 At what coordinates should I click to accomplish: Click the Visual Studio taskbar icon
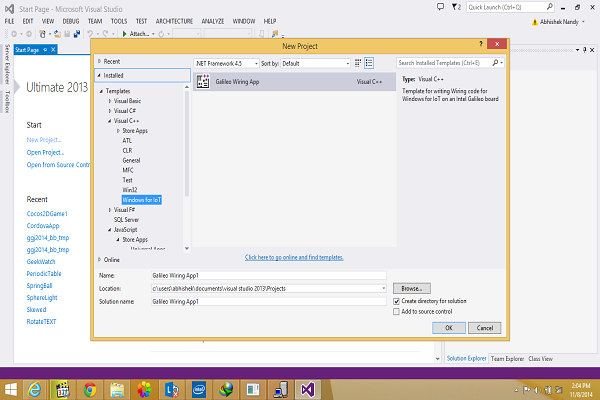click(308, 390)
